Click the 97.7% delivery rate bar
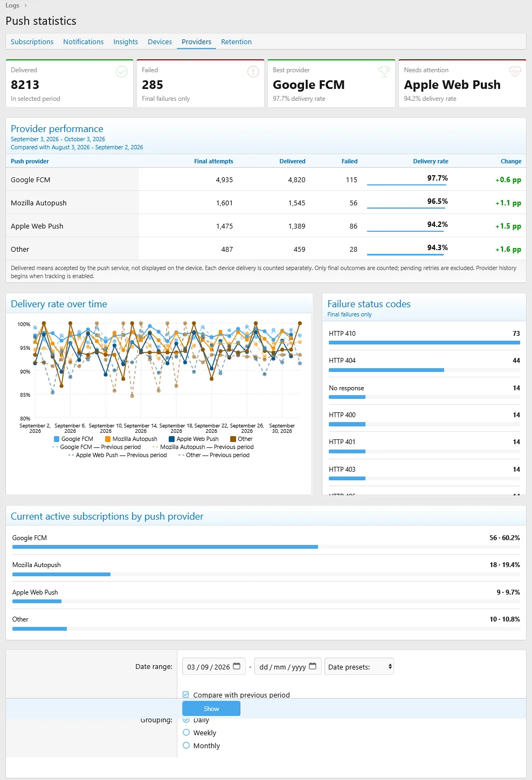The image size is (532, 780). (x=406, y=185)
